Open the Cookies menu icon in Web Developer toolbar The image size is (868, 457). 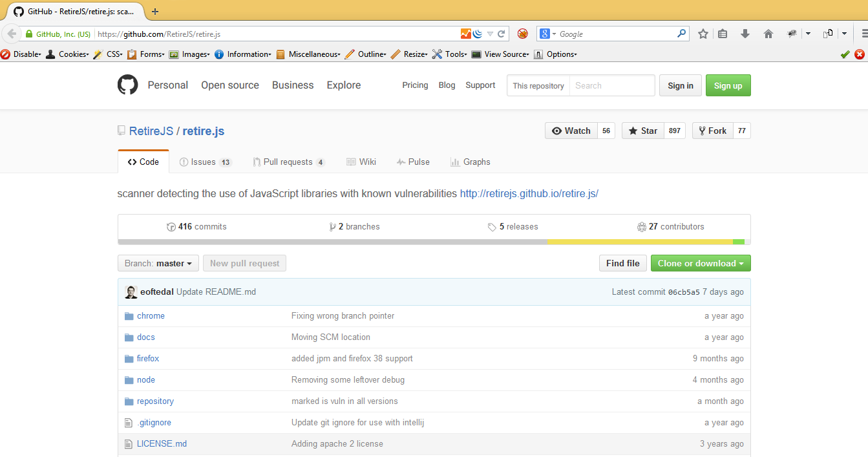[x=50, y=54]
